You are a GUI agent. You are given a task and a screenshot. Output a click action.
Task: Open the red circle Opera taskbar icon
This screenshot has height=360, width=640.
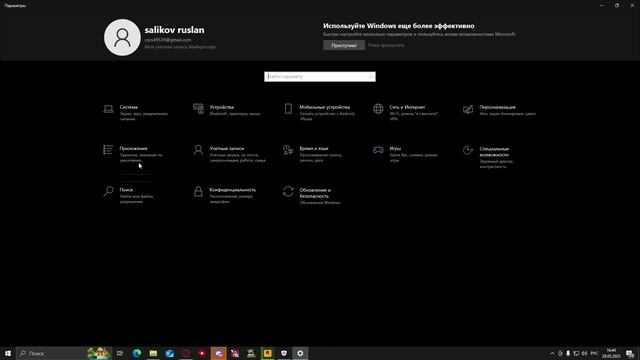pyautogui.click(x=186, y=353)
